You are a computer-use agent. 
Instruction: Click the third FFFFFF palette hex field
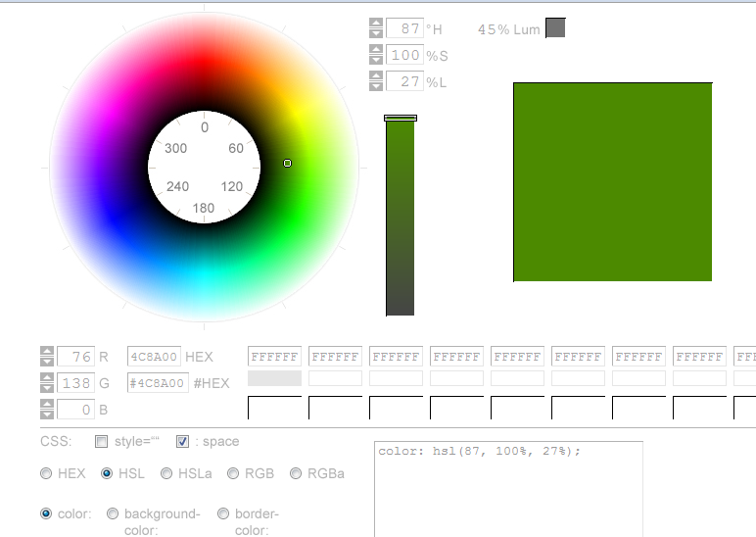click(396, 357)
